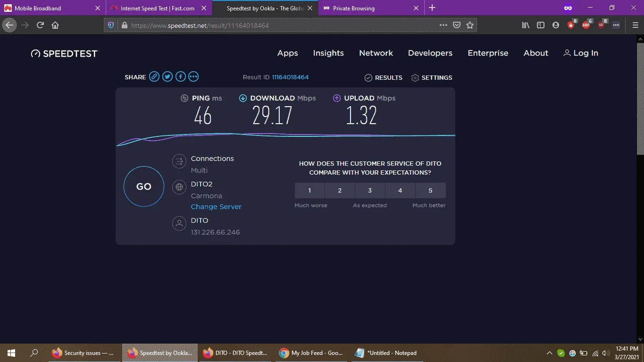Open Firefox library icon
Image resolution: width=644 pixels, height=362 pixels.
(526, 25)
